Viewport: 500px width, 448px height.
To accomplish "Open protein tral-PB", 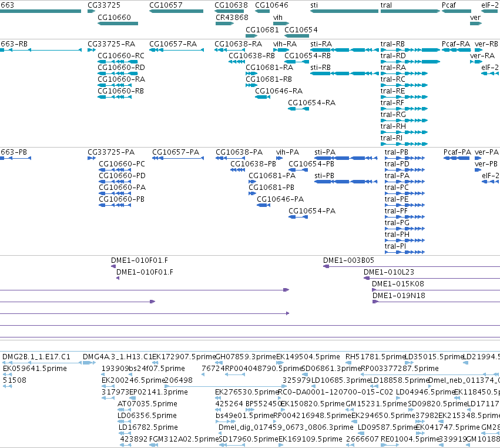I will pyautogui.click(x=397, y=152).
